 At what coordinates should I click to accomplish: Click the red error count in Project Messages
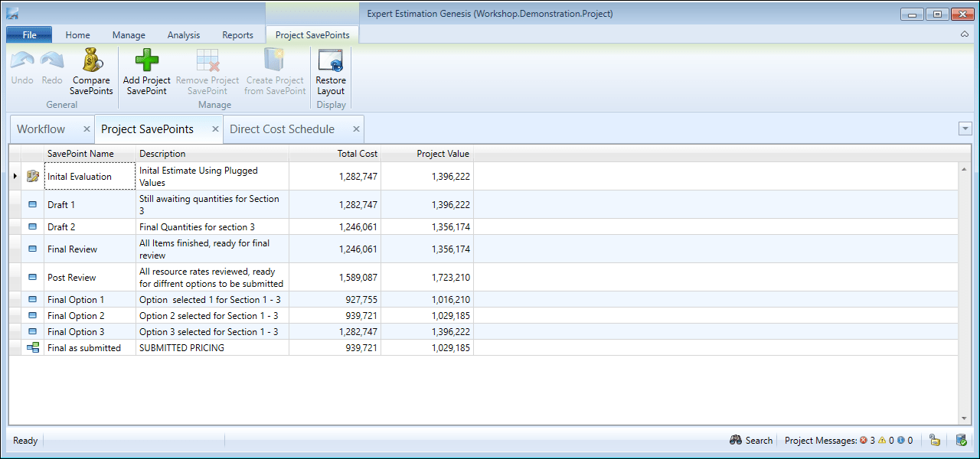pyautogui.click(x=867, y=441)
